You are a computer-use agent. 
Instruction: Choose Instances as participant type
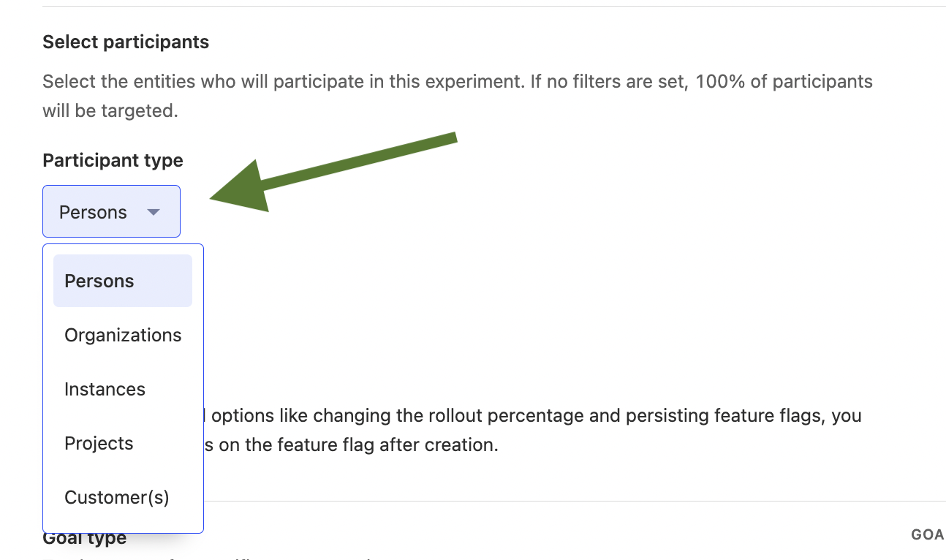tap(105, 389)
